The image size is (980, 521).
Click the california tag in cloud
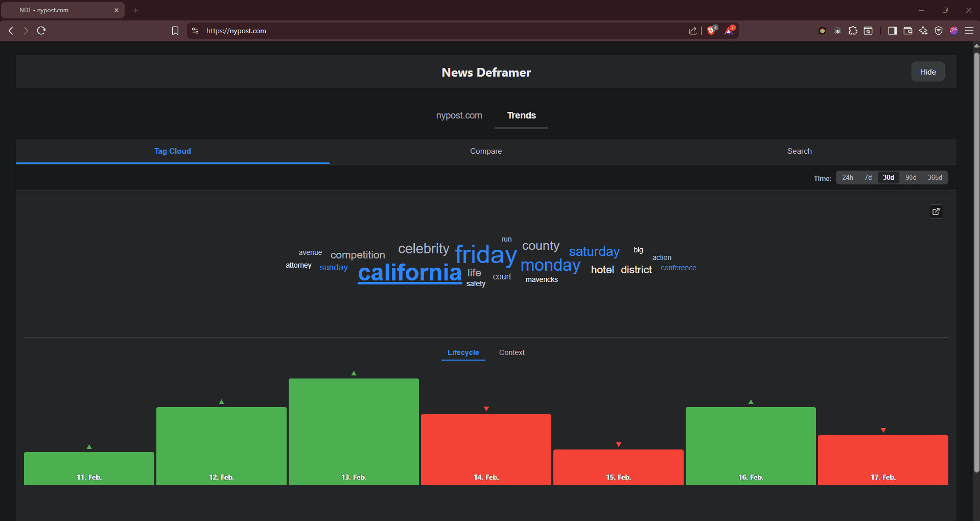pyautogui.click(x=409, y=273)
